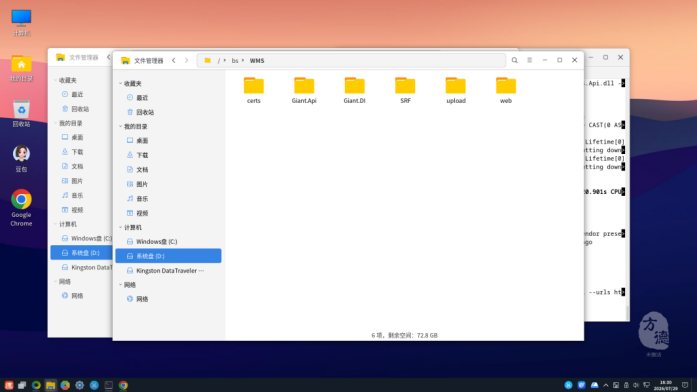Open the Giant.DI folder
697x392 pixels.
point(354,90)
